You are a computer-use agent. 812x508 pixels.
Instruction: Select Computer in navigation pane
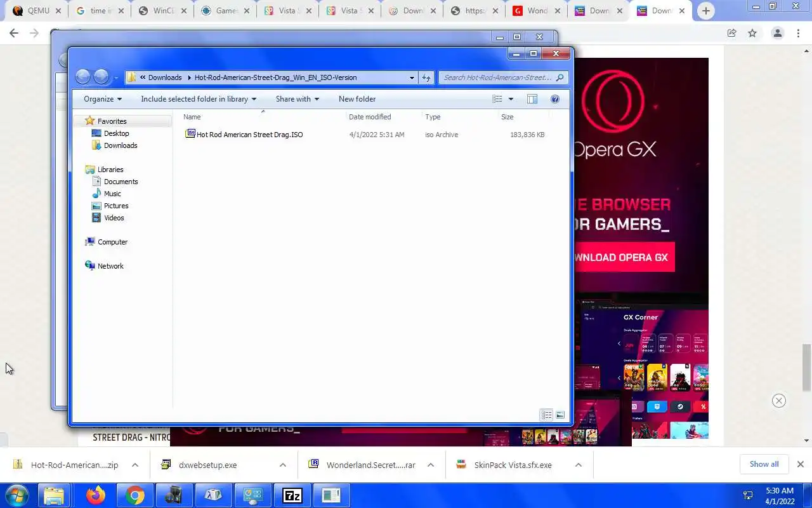point(112,242)
